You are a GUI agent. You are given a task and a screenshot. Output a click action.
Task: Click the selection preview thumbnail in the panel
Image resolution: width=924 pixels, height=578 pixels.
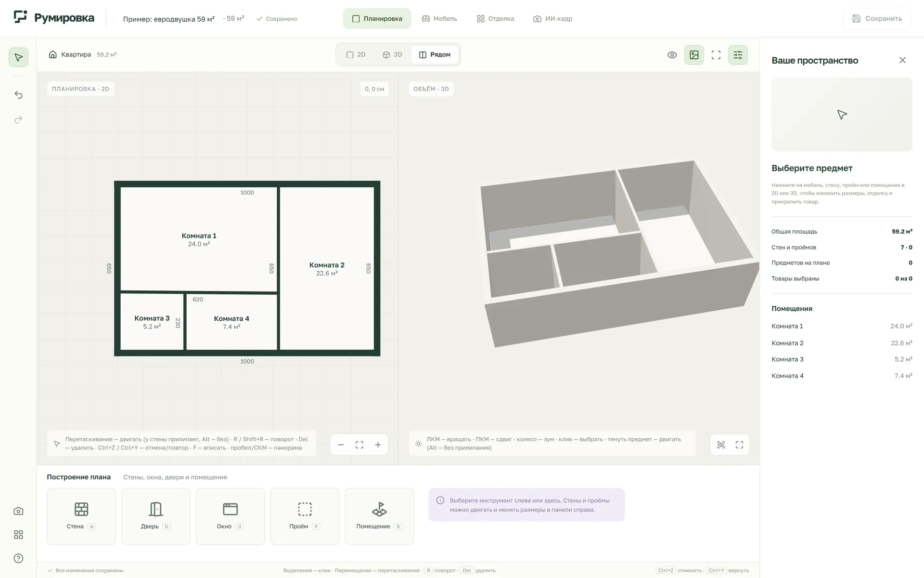click(x=842, y=115)
